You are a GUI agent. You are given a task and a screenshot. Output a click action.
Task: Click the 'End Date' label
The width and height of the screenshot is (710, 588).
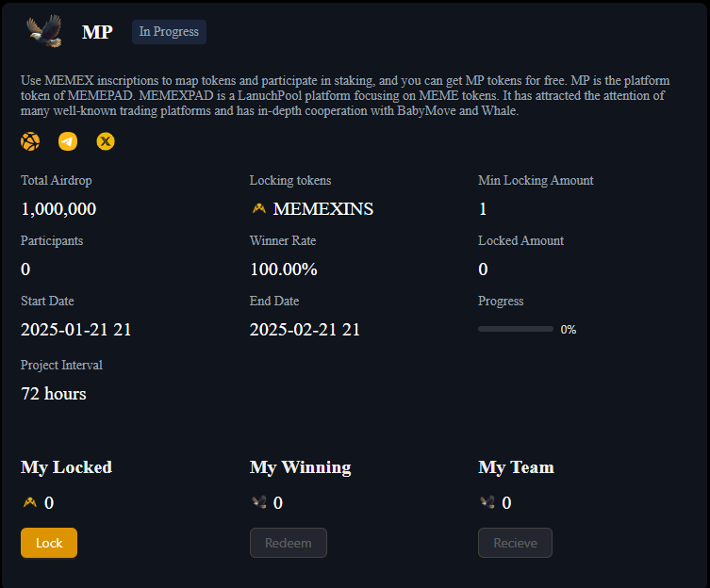[274, 301]
